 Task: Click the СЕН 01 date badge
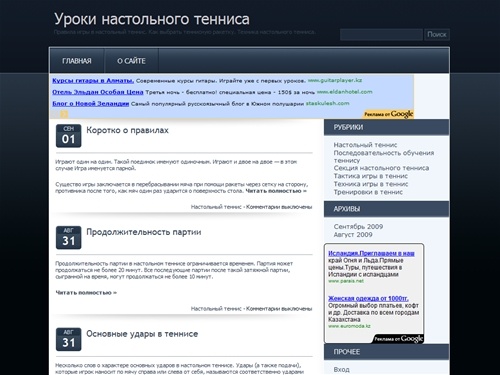point(68,136)
